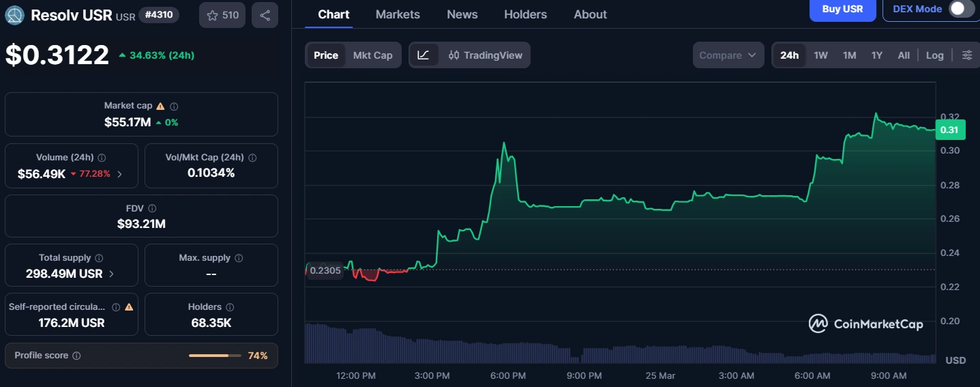Click the Market cap warning triangle icon
980x387 pixels.
[160, 106]
